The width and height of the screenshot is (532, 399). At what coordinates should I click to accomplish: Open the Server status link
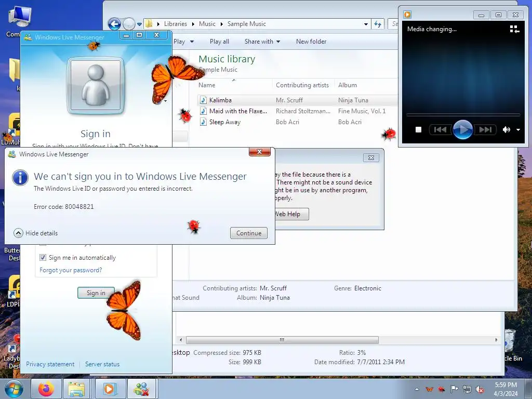(x=102, y=364)
